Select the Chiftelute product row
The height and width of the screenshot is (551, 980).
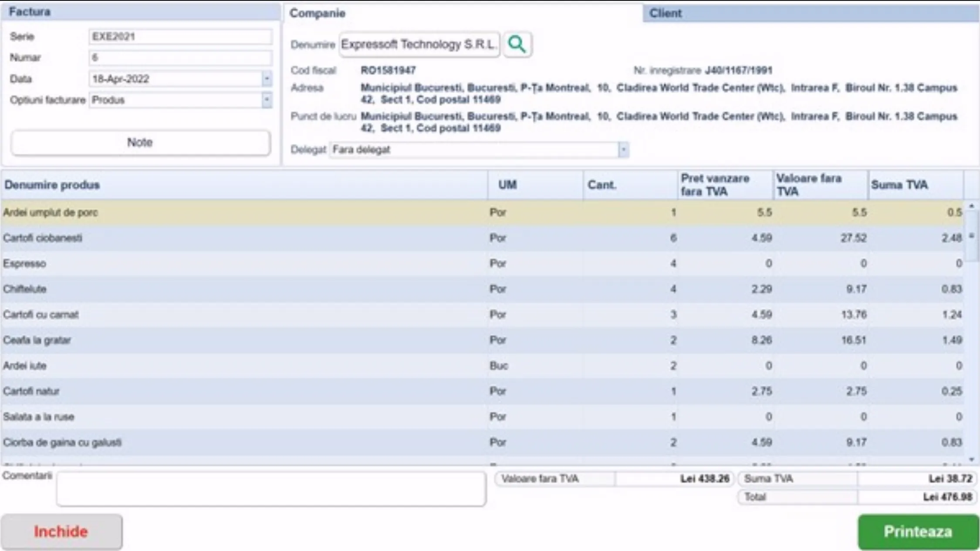pyautogui.click(x=482, y=289)
